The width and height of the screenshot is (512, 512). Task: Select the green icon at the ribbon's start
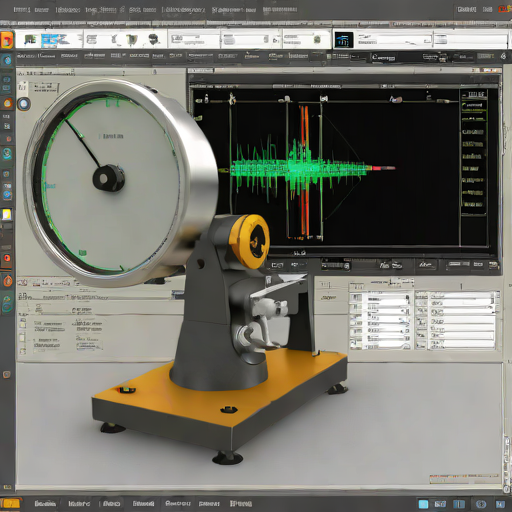pos(30,40)
